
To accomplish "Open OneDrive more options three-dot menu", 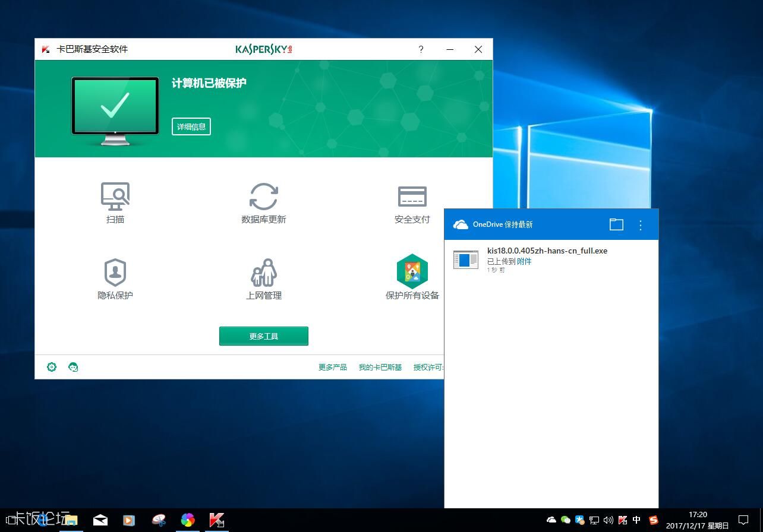I will (x=641, y=224).
